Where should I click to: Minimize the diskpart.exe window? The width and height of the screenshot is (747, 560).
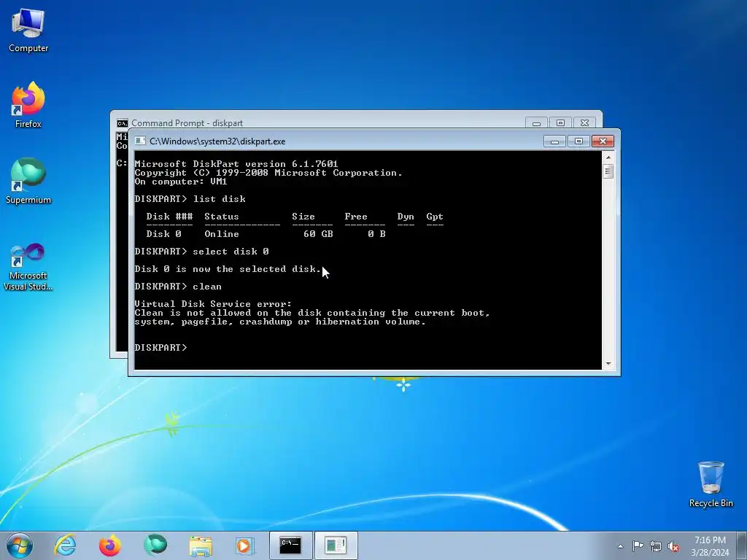pyautogui.click(x=554, y=141)
